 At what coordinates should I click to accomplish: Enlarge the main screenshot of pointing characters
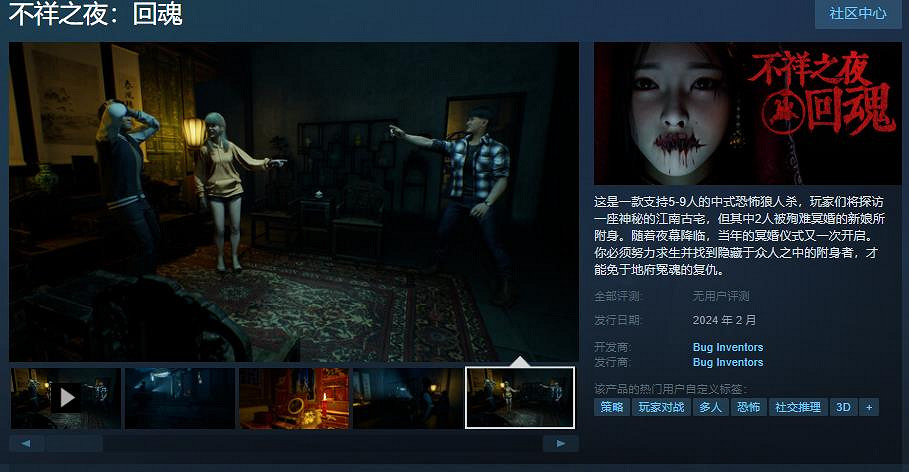(294, 200)
